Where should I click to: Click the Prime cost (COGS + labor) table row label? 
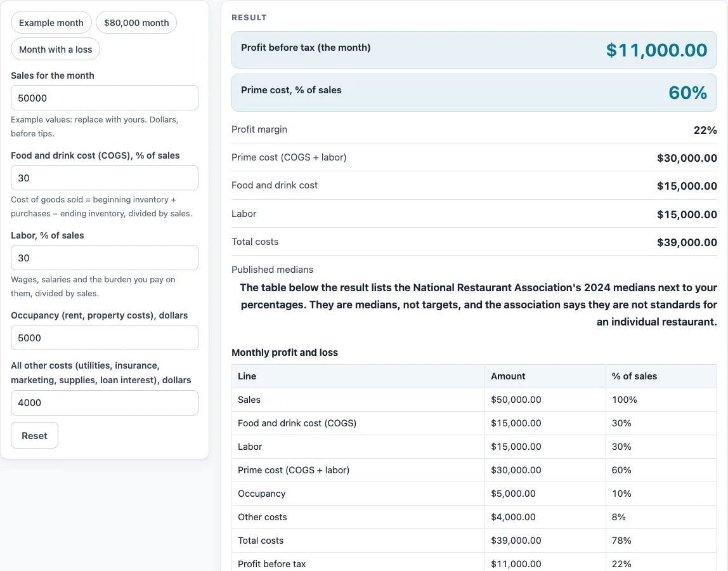click(x=294, y=470)
